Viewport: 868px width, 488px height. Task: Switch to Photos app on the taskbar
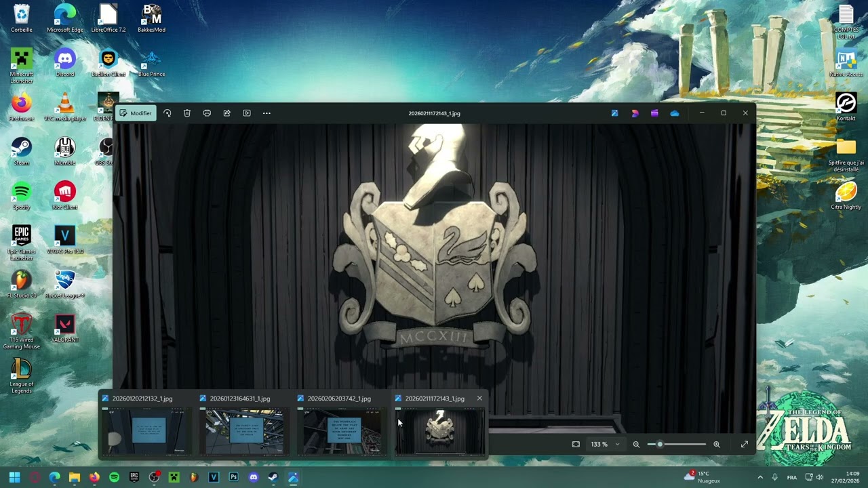pyautogui.click(x=294, y=477)
